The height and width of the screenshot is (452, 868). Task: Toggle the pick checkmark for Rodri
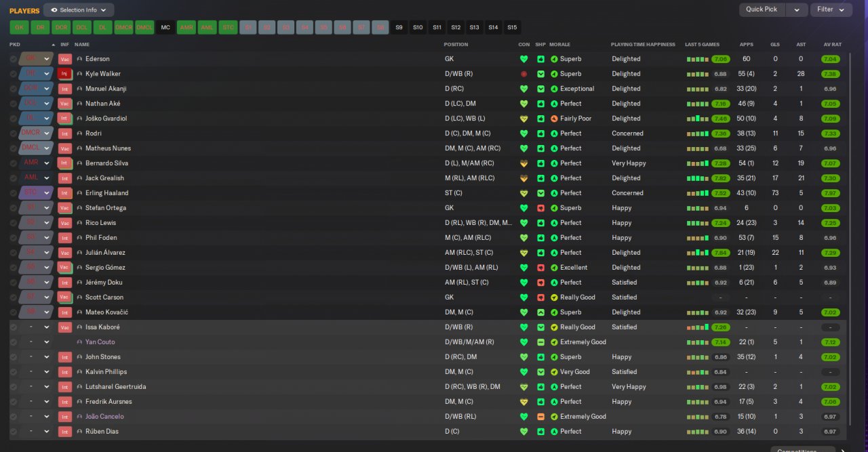[x=14, y=133]
